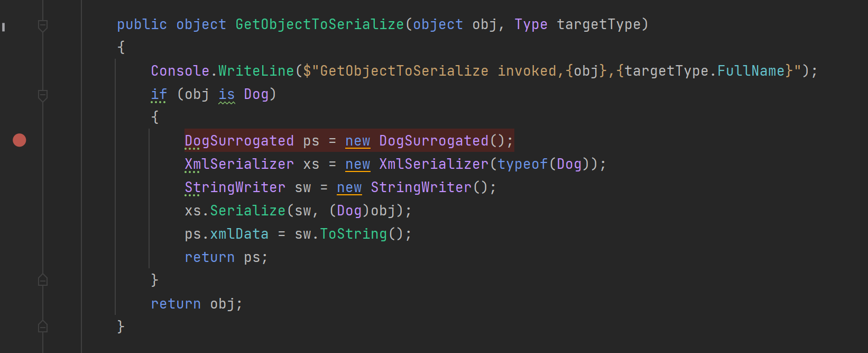868x353 pixels.
Task: Collapse the GetObjectToSerialize method fold marker
Action: click(43, 25)
